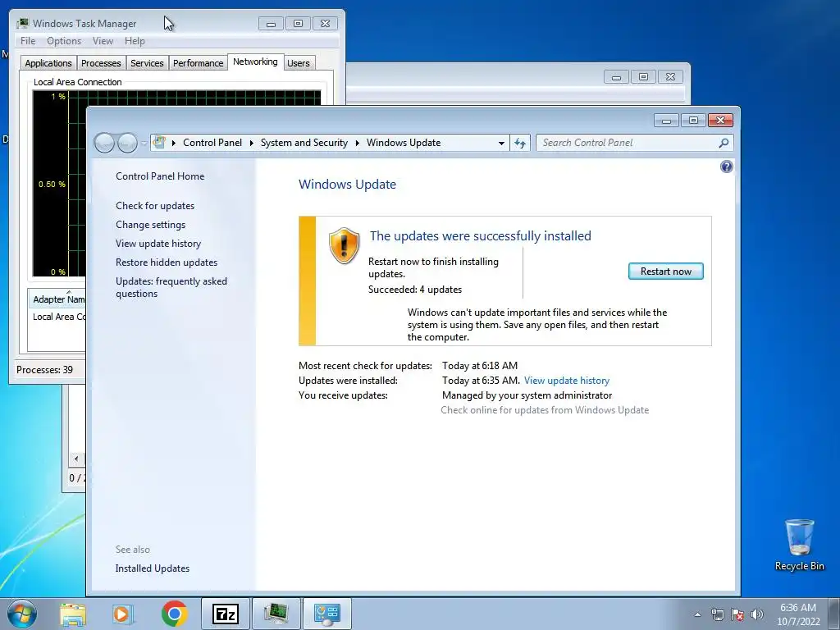The height and width of the screenshot is (630, 840).
Task: Switch to Users tab in Task Manager
Action: (x=299, y=63)
